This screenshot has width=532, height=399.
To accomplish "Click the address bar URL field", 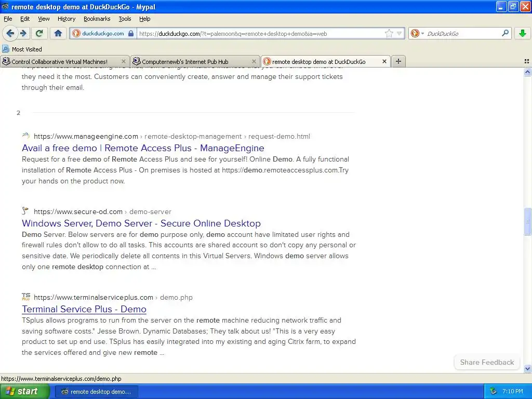I will 260,34.
